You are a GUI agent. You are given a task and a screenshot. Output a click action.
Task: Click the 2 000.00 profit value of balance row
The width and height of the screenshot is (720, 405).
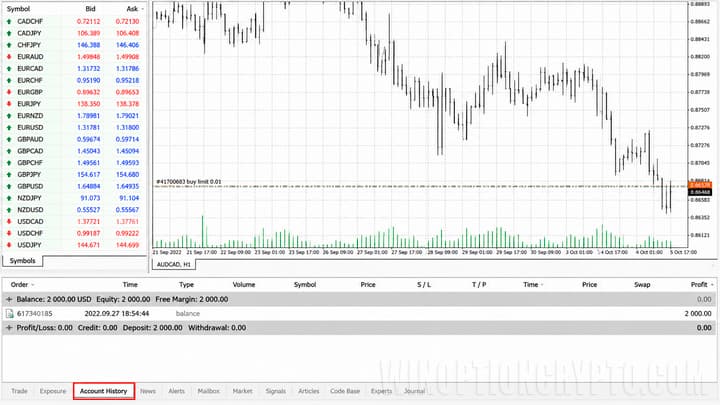pyautogui.click(x=698, y=314)
